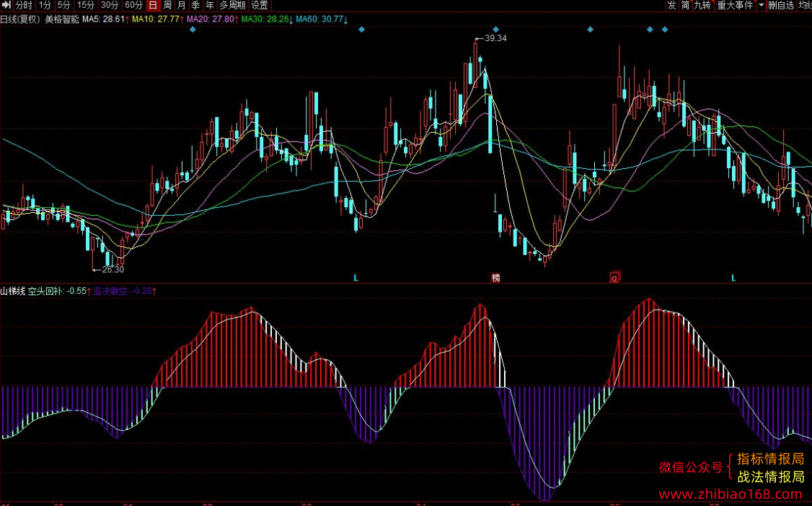Click the 山梯线 indicator name
This screenshot has height=506, width=812.
click(12, 292)
